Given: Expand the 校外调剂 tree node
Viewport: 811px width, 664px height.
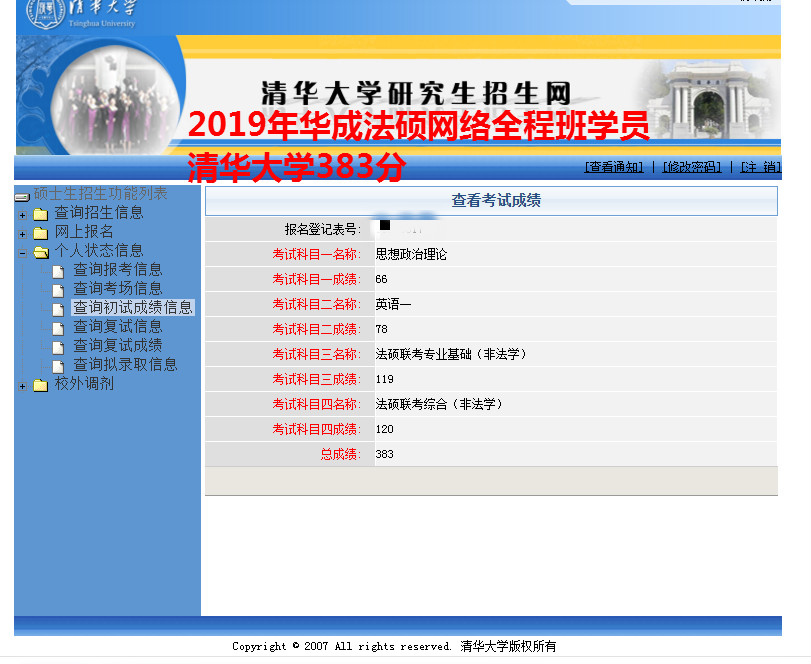Looking at the screenshot, I should coord(22,386).
